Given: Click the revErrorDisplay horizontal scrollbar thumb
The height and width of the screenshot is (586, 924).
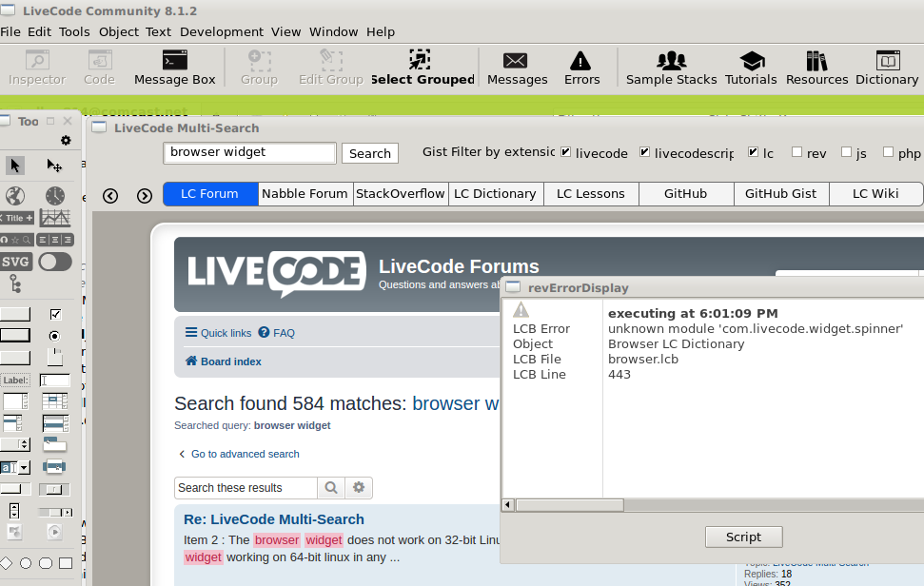Looking at the screenshot, I should pyautogui.click(x=569, y=505).
